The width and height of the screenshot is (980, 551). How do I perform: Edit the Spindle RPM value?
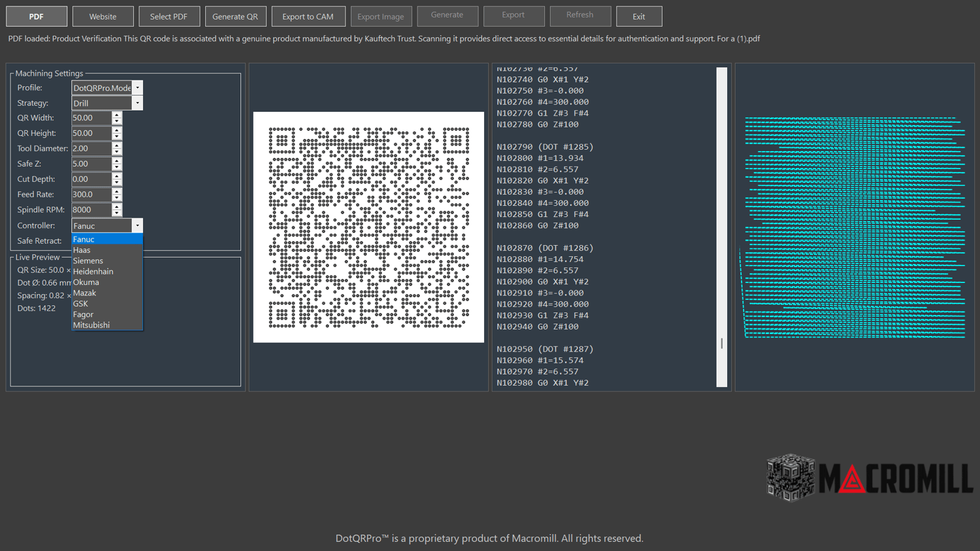[x=91, y=210]
